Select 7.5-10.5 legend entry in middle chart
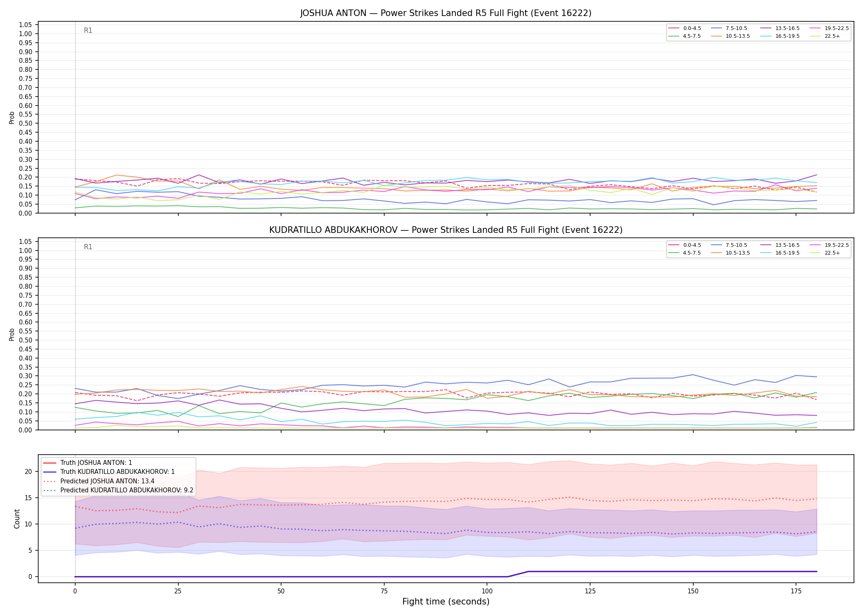Screen dimensions: 863x616 pyautogui.click(x=729, y=245)
